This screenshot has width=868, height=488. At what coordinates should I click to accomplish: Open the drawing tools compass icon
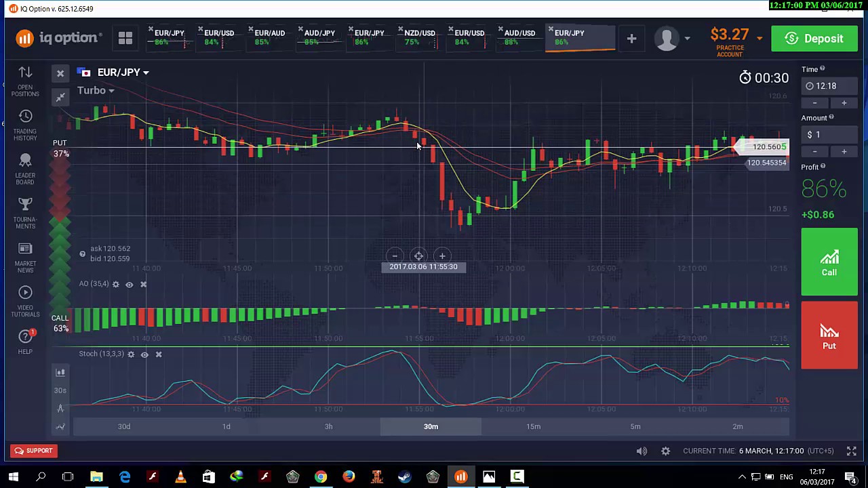(x=60, y=408)
